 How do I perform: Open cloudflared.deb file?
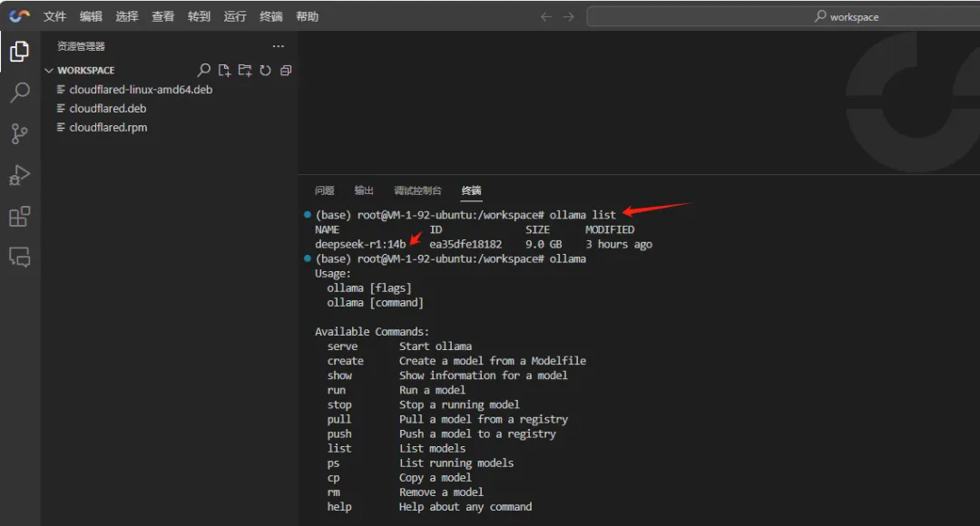(x=107, y=108)
